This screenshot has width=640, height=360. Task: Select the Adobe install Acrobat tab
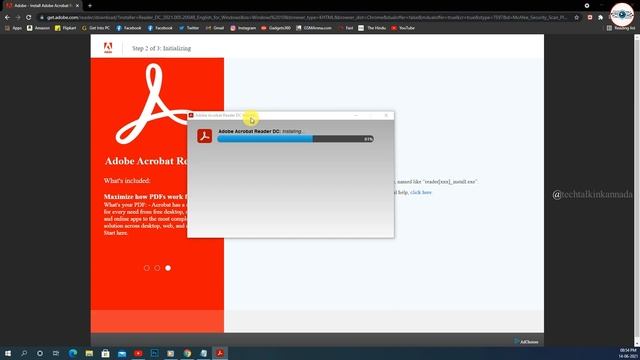coord(42,6)
